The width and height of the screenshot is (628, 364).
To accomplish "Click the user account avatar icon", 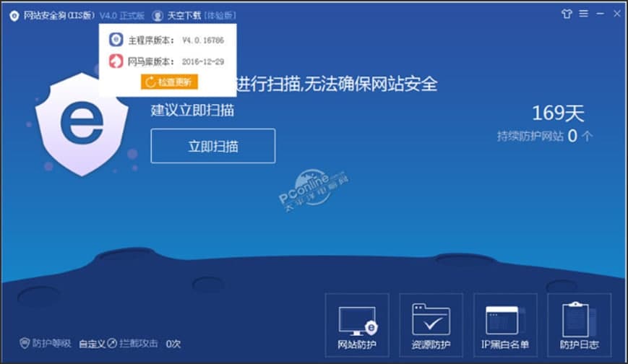I will coord(158,16).
